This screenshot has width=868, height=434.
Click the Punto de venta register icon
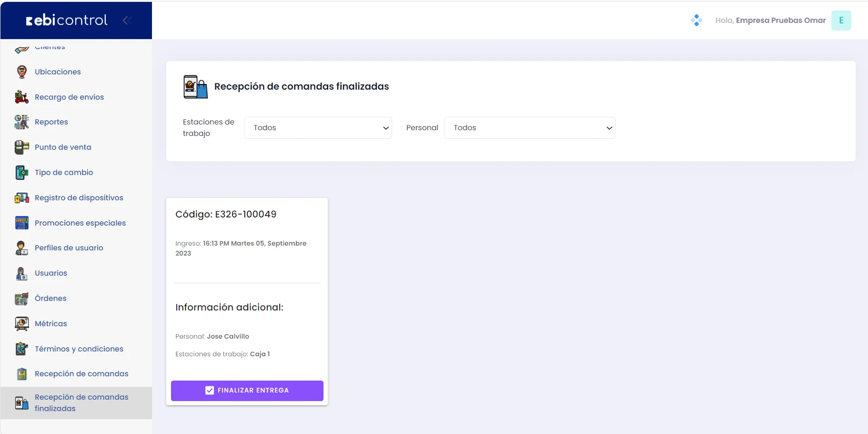pyautogui.click(x=21, y=147)
